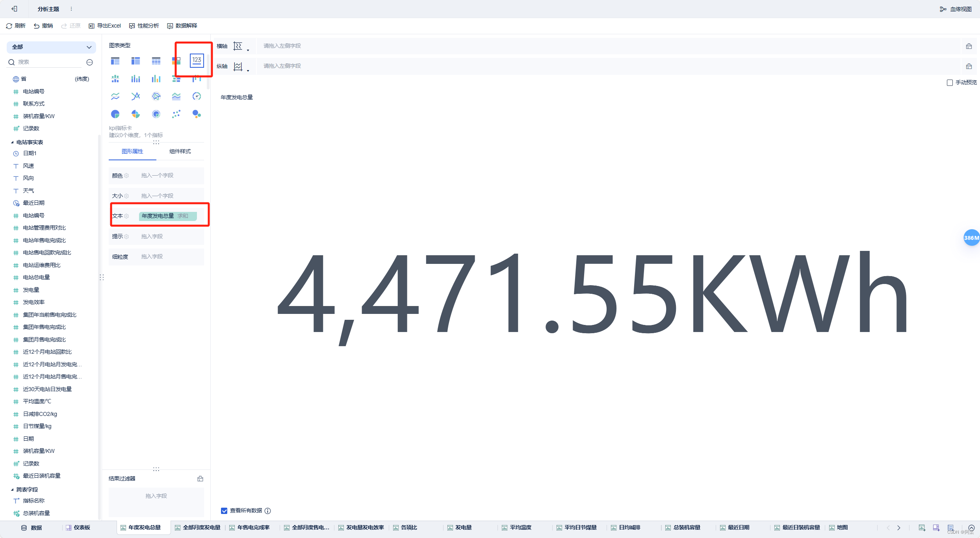980x538 pixels.
Task: Select the partition column chart icon
Action: 115,79
